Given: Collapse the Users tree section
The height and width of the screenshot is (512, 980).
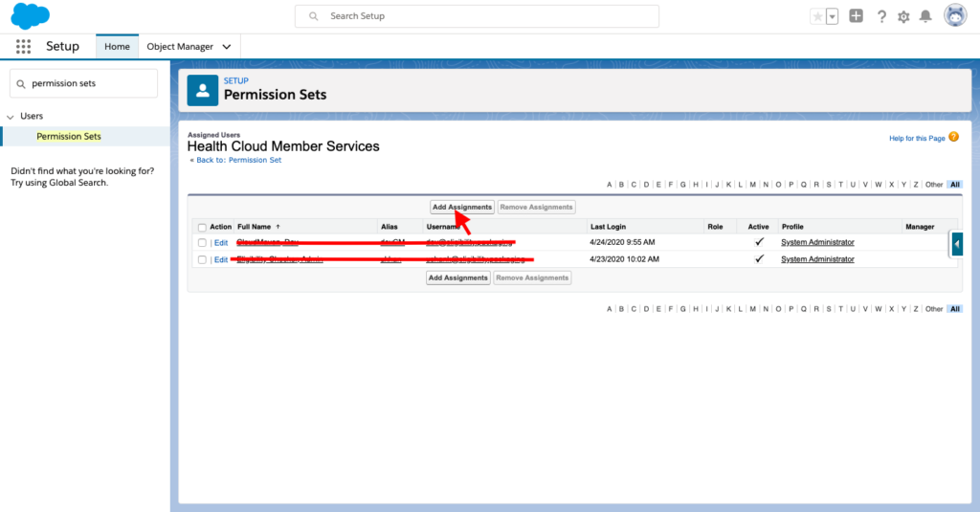Looking at the screenshot, I should (x=10, y=117).
